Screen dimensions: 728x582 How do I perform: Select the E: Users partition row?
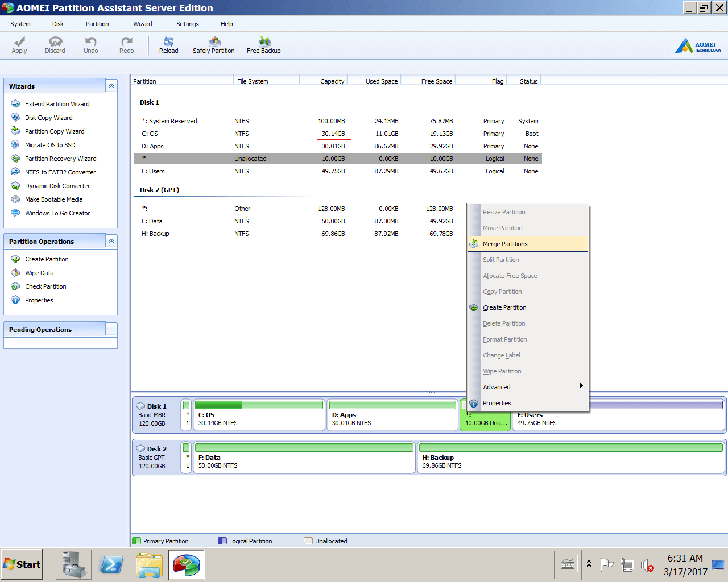point(338,171)
